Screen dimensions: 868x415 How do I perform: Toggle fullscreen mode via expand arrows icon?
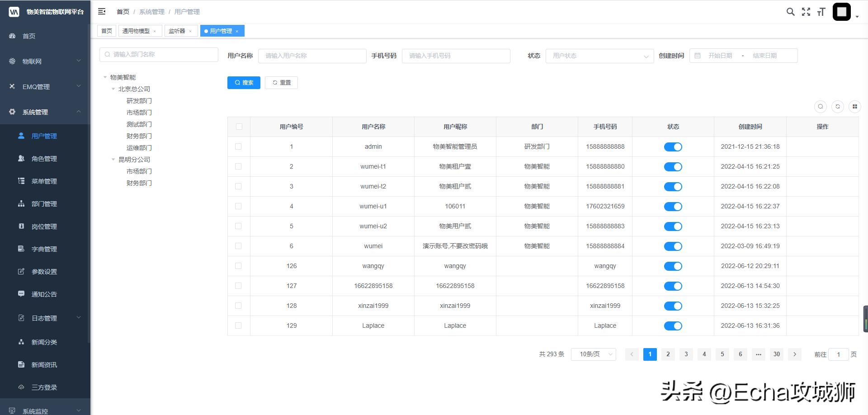click(x=806, y=12)
